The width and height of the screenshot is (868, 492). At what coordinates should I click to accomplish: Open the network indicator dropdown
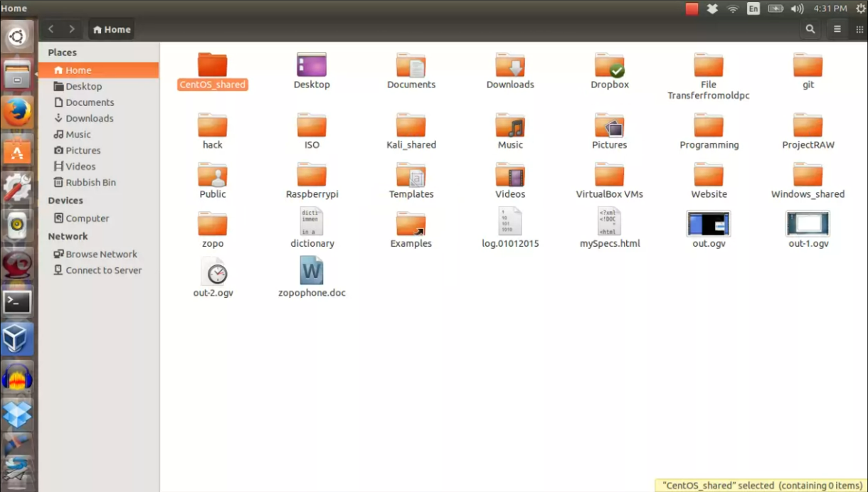pyautogui.click(x=733, y=9)
